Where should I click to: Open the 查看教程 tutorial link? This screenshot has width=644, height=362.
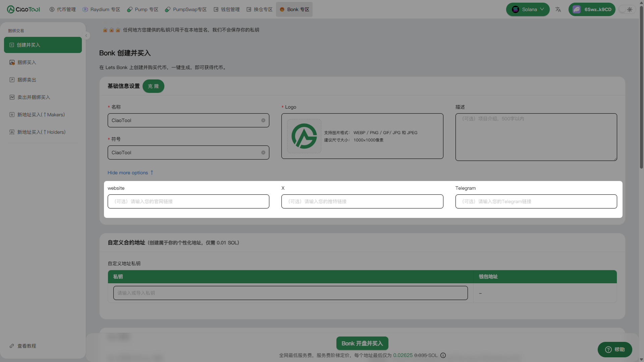pyautogui.click(x=23, y=346)
